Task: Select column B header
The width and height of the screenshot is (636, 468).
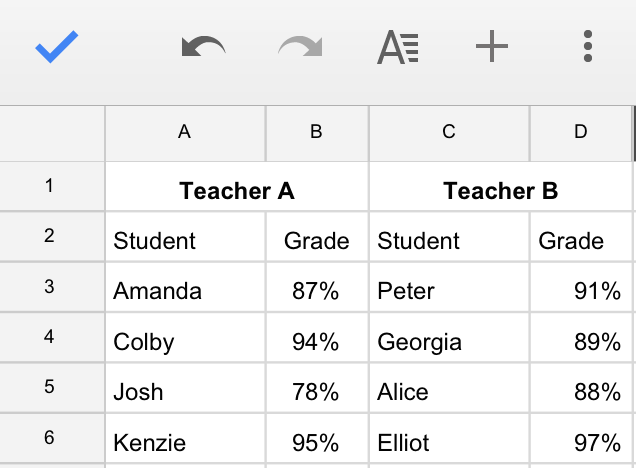Action: pos(317,133)
